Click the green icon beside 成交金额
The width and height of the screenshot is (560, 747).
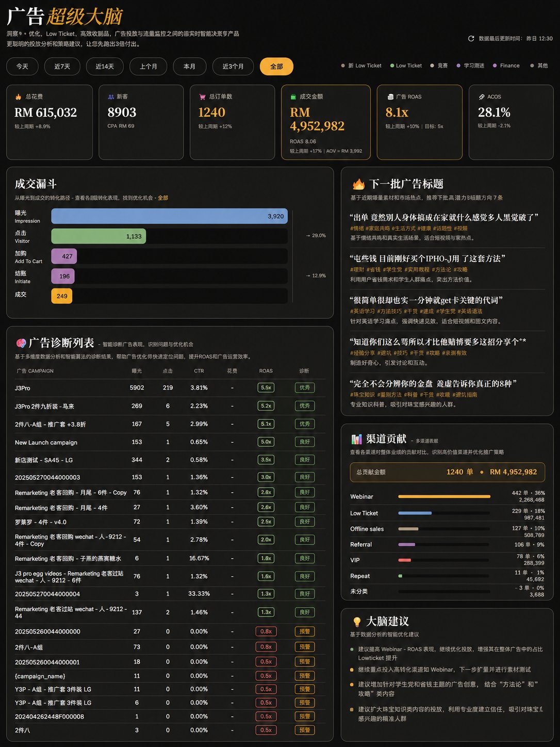click(293, 96)
